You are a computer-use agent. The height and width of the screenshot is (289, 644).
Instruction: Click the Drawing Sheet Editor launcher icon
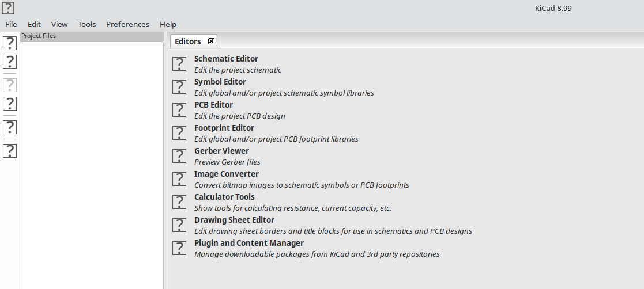pos(179,225)
